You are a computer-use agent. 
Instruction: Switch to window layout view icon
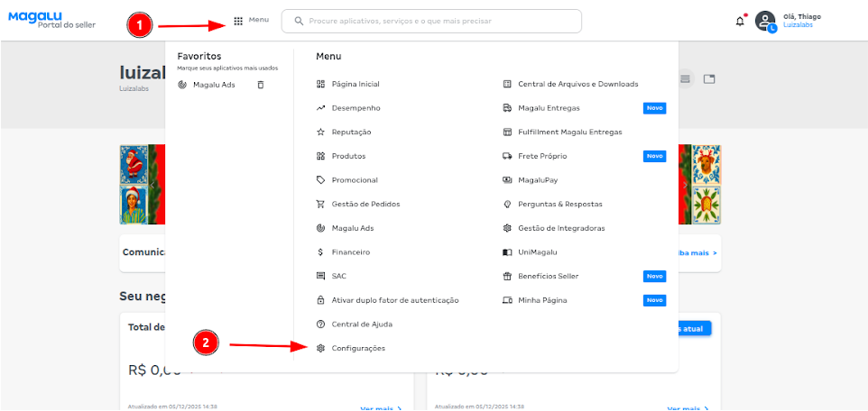coord(709,79)
